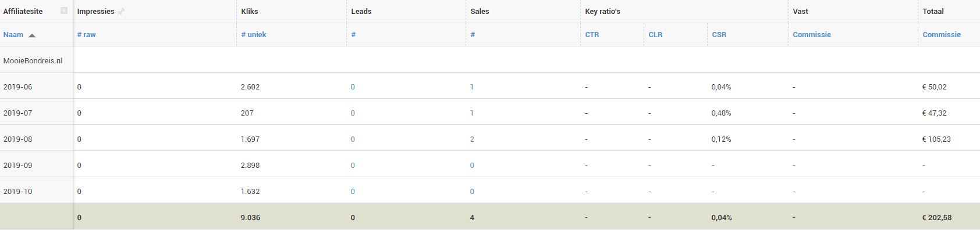The height and width of the screenshot is (230, 980).
Task: Sort by the Vast Commissie column
Action: (x=812, y=35)
